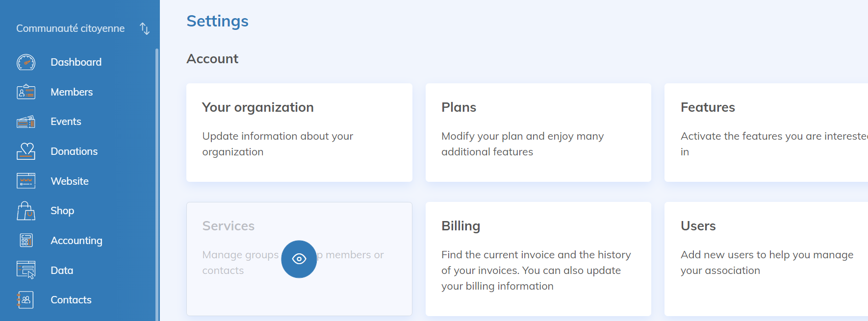Screen dimensions: 868x321
Task: Click the Data table icon
Action: click(x=26, y=270)
